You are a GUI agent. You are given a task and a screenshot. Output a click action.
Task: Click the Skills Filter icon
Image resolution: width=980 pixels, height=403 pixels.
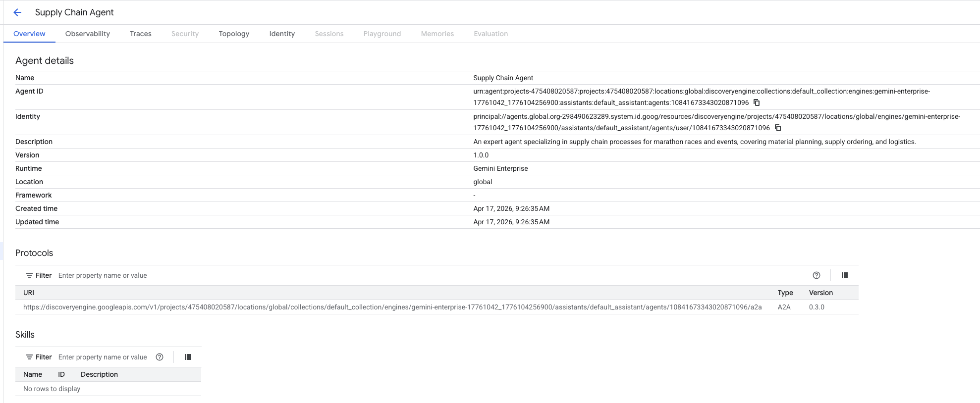29,357
